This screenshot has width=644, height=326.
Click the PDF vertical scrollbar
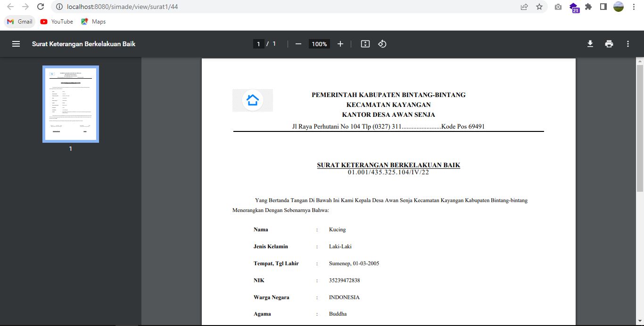[640, 127]
